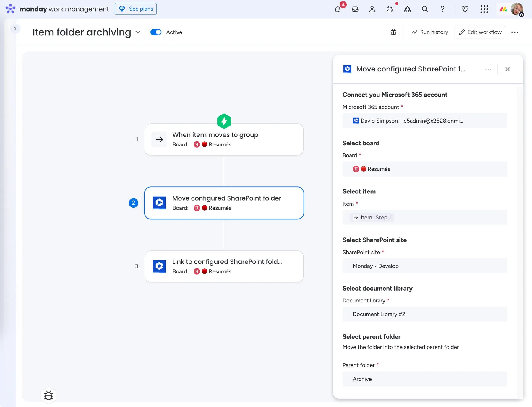Open the help question mark icon
This screenshot has height=407, width=532.
442,9
